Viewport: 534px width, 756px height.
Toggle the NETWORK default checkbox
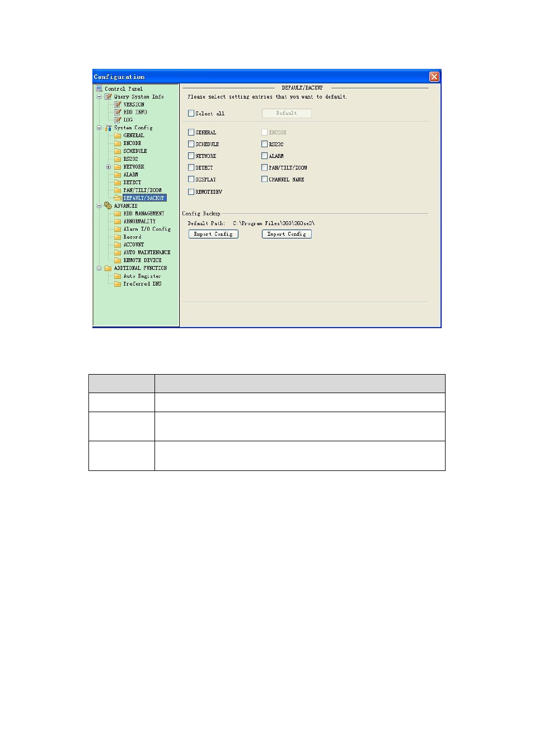tap(191, 156)
